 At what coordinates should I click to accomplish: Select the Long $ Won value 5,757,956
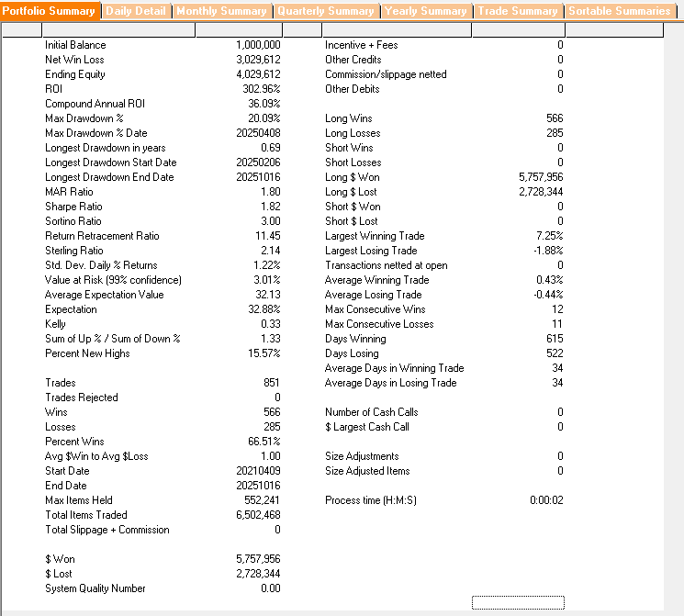point(541,177)
